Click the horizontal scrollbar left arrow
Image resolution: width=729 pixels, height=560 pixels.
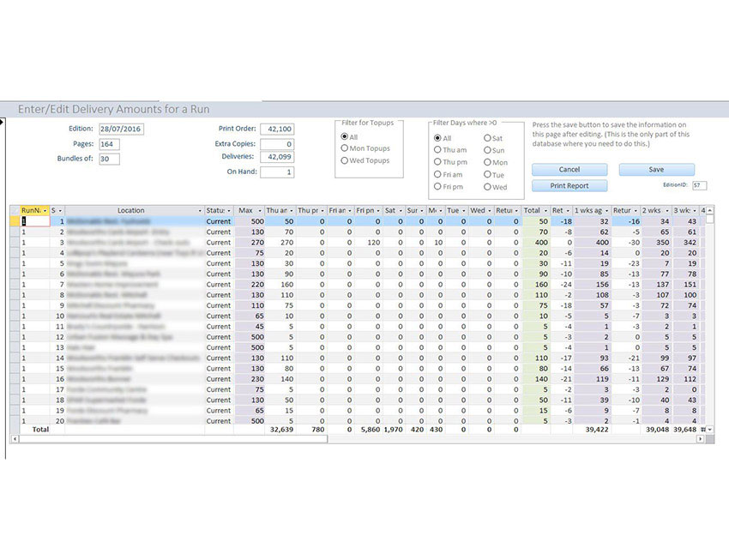pyautogui.click(x=15, y=439)
